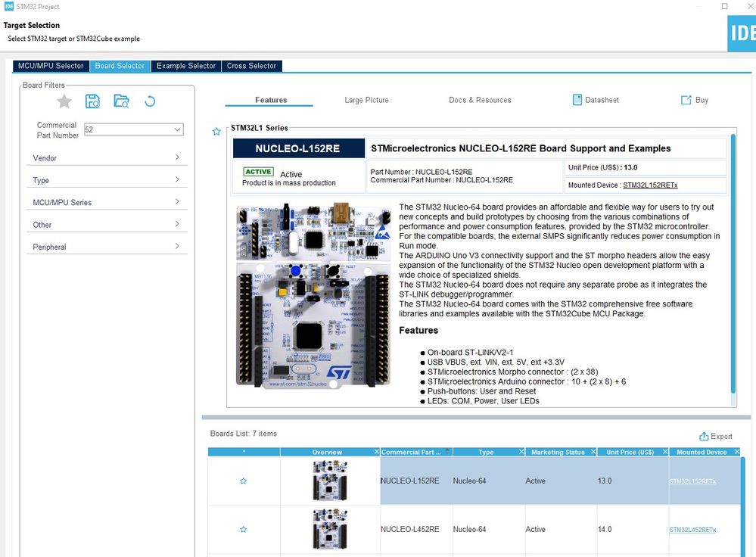
Task: Click the large NUCLEO-L152RE board photo
Action: click(x=313, y=295)
